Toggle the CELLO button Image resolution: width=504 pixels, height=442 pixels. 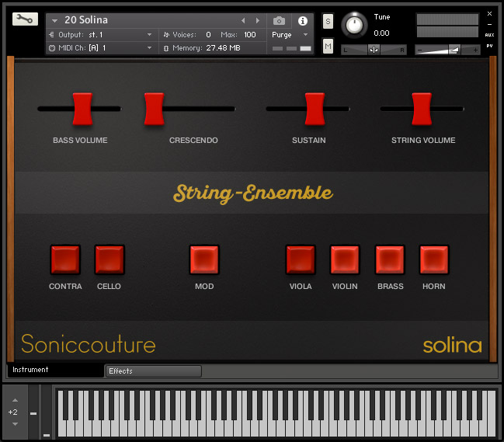point(109,259)
